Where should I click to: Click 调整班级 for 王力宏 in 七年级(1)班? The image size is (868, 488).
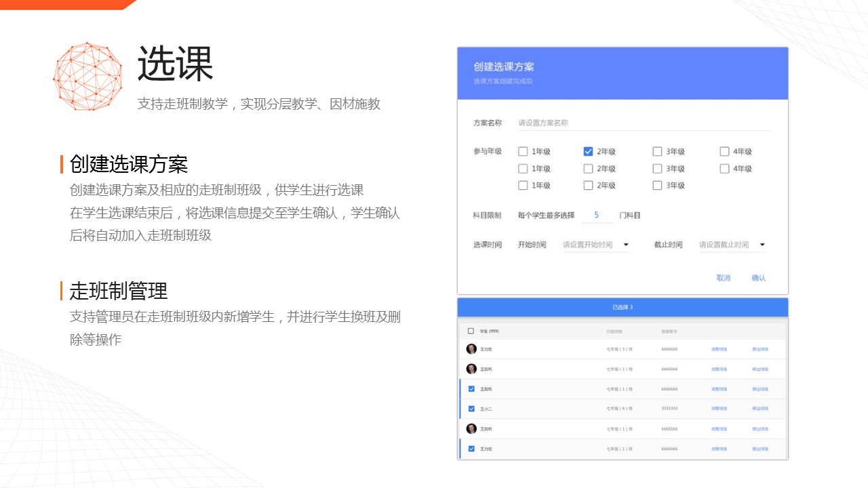tap(719, 449)
